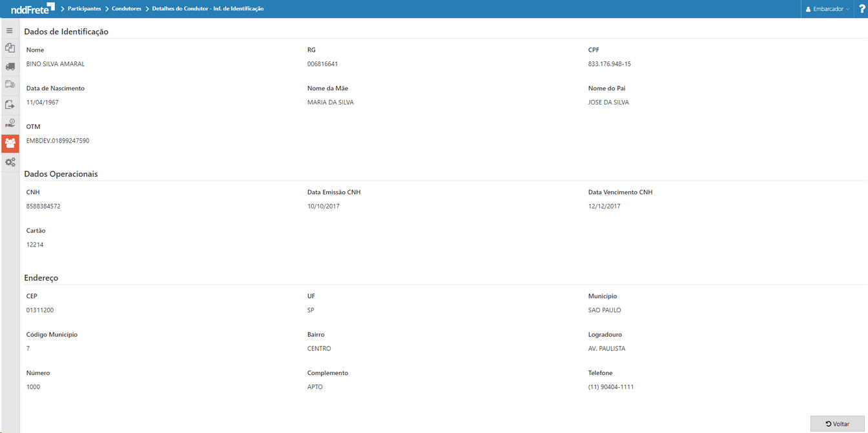Select the CPF value 833.176.948-15

(609, 63)
